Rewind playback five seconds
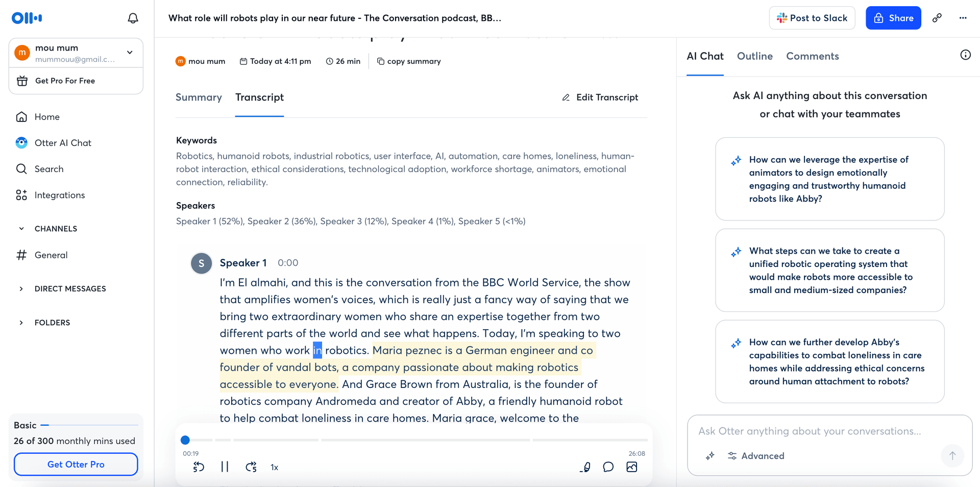Image resolution: width=980 pixels, height=487 pixels. point(199,467)
